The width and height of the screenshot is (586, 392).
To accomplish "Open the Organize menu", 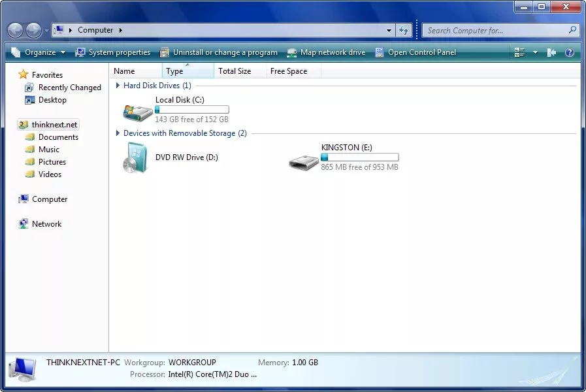I will pos(39,52).
